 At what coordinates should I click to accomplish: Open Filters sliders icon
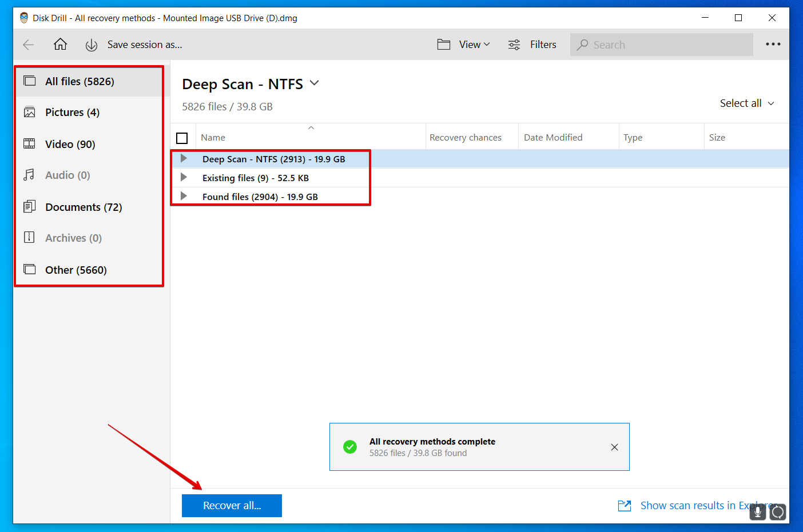click(514, 45)
